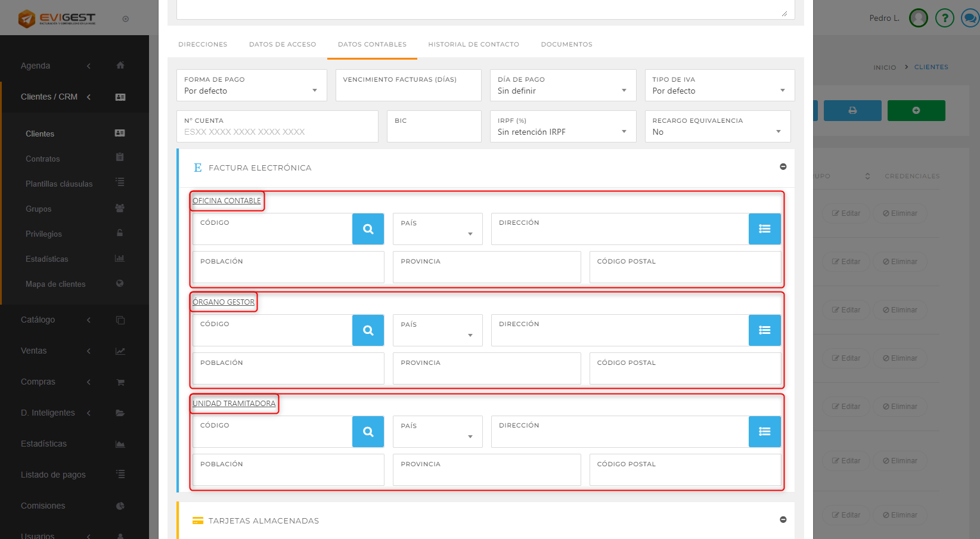Open the help question mark icon
Screen dimensions: 980x539
point(944,18)
